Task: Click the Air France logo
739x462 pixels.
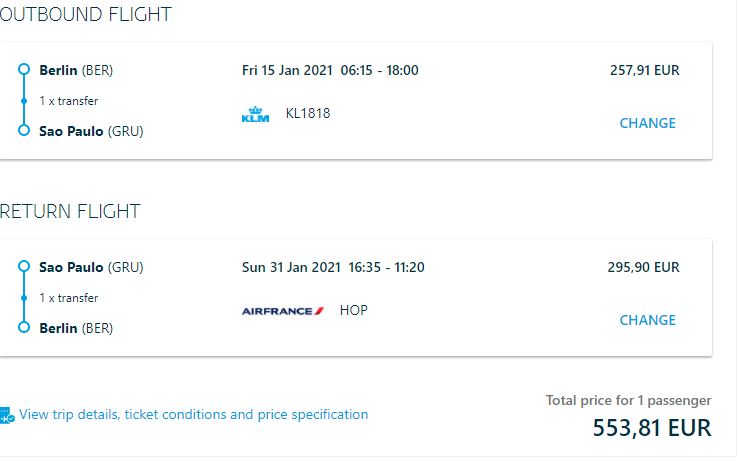Action: point(283,311)
